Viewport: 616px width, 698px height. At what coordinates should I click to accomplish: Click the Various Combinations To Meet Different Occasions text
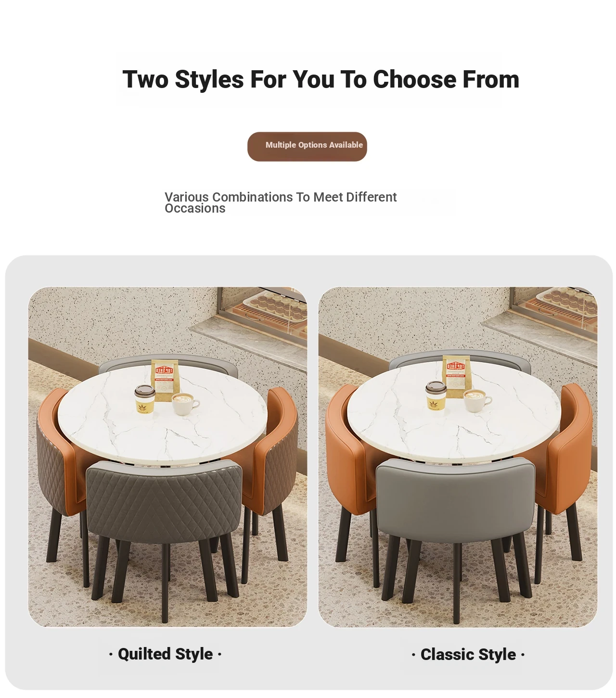[x=281, y=203]
